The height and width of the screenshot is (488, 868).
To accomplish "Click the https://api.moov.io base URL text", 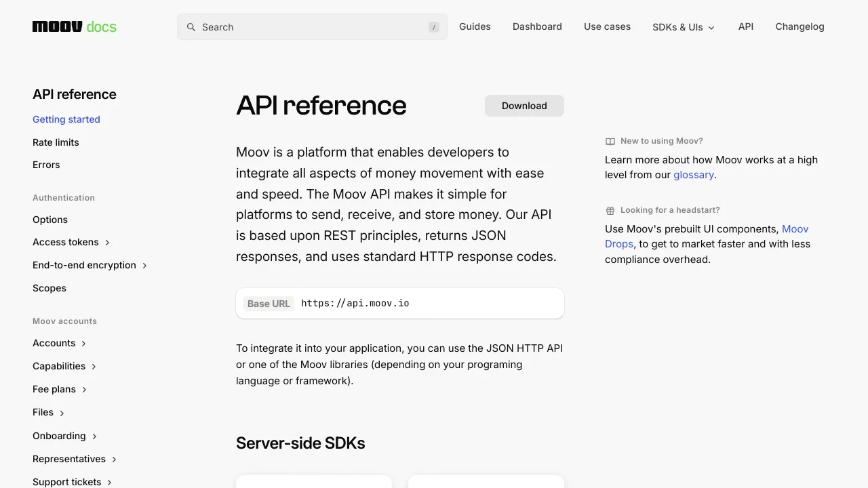I will (x=355, y=303).
